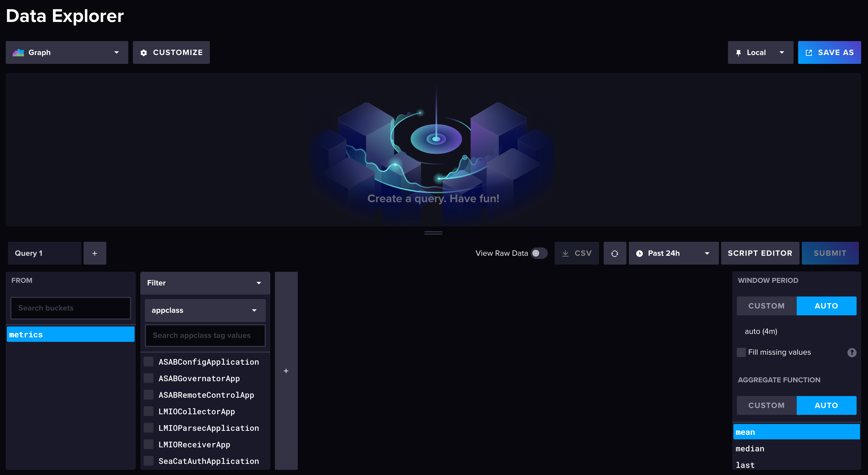Switch Aggregate Function to Auto
Image resolution: width=868 pixels, height=475 pixels.
pos(826,405)
